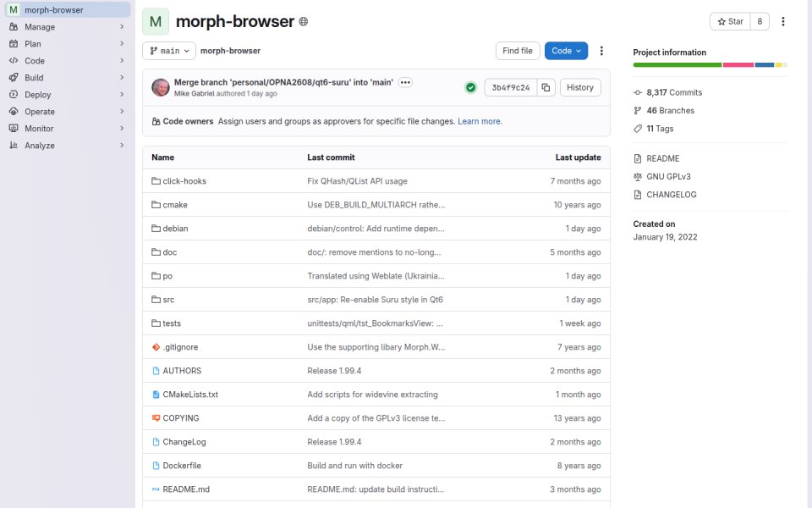This screenshot has height=508, width=812.
Task: Expand the Monitor sidebar chevron
Action: click(122, 129)
